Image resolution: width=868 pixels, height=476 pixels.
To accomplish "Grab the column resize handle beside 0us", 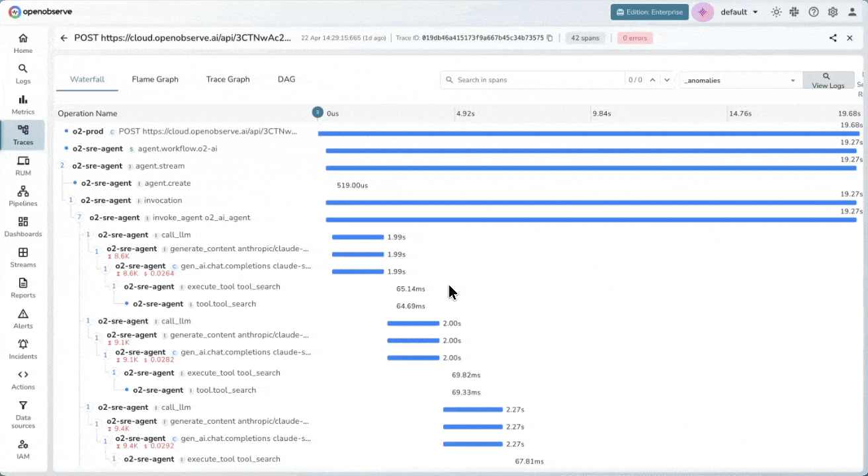I will [318, 113].
